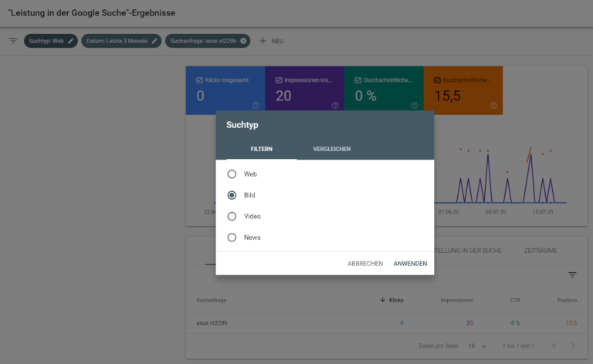Toggle the Klicks insgesamt checkbox card
This screenshot has height=364, width=593.
click(200, 79)
